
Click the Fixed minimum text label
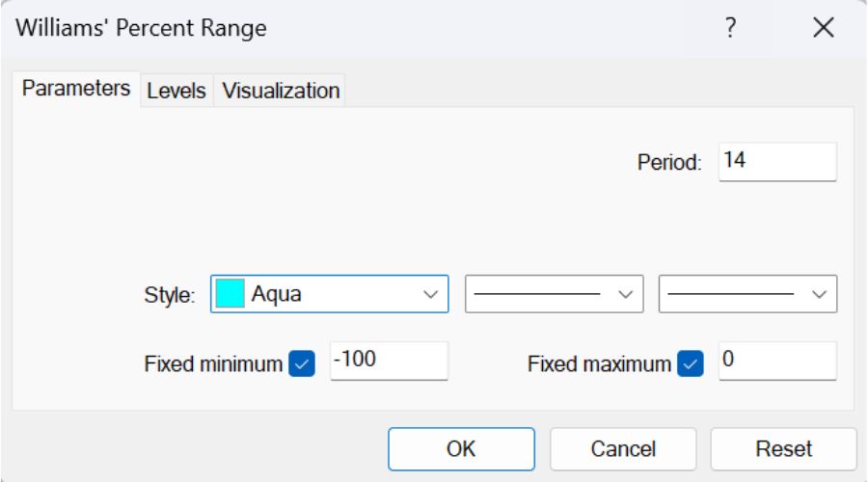click(x=214, y=364)
